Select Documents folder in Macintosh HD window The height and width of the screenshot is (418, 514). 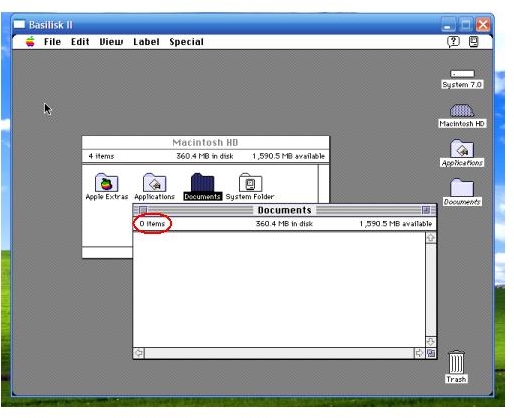tap(202, 183)
